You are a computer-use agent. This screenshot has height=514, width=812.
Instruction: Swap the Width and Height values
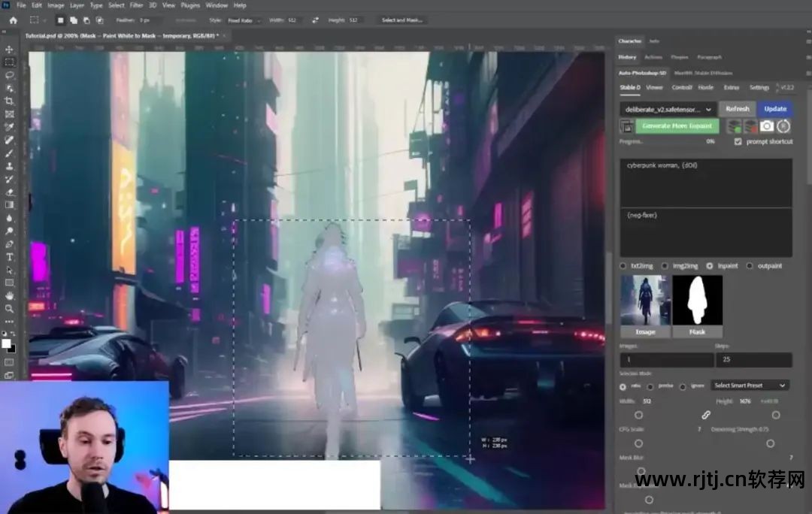[x=314, y=20]
